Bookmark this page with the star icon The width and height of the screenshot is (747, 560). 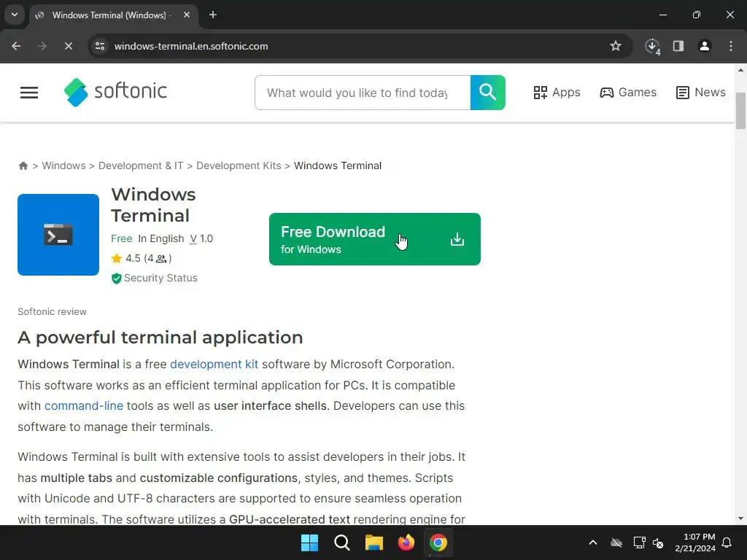(x=616, y=46)
